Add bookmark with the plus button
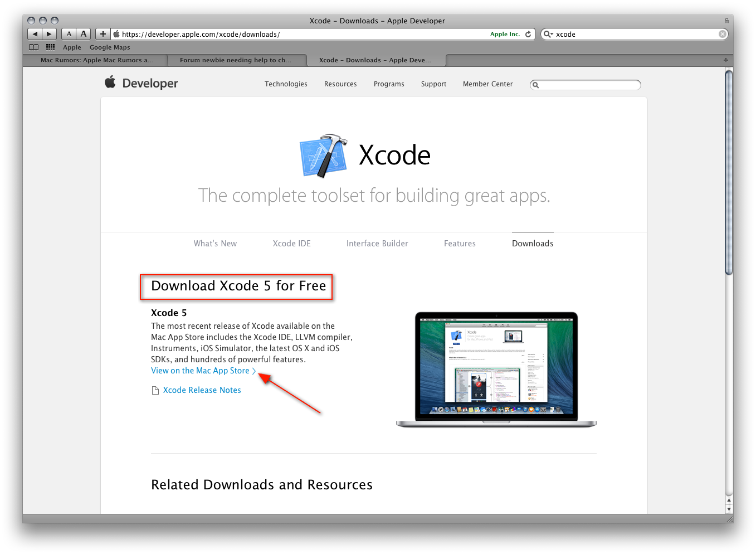This screenshot has height=554, width=756. coord(103,34)
